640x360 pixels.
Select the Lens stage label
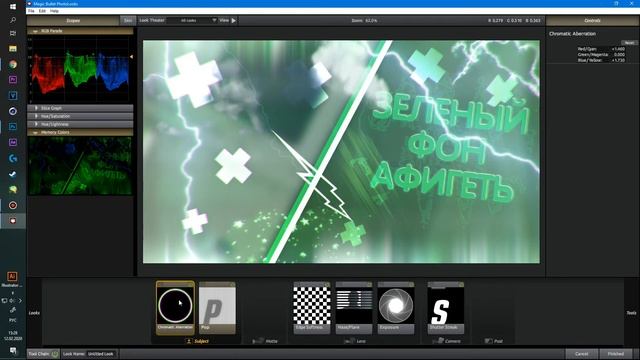355,341
